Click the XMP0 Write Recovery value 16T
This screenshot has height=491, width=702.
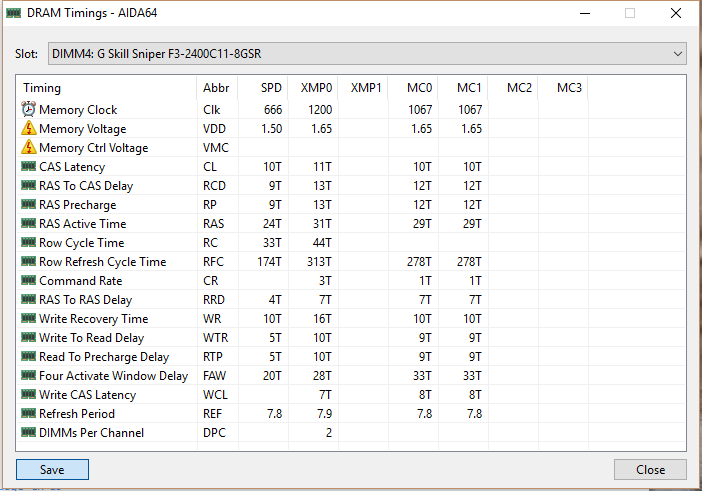pos(322,319)
